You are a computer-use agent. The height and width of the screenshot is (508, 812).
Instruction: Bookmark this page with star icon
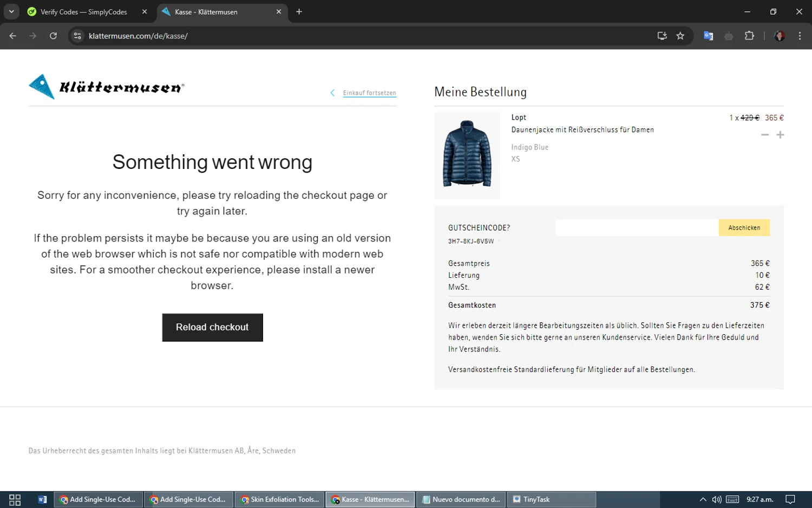click(680, 36)
